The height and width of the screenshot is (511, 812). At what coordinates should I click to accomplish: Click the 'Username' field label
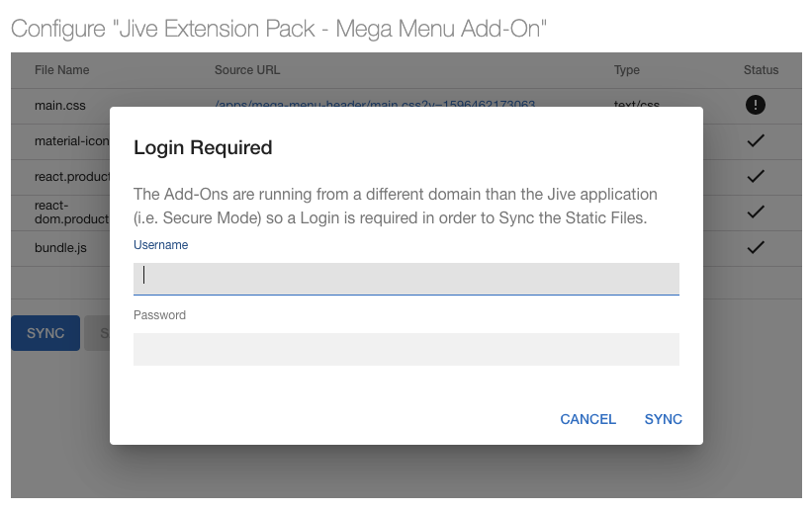pyautogui.click(x=160, y=245)
